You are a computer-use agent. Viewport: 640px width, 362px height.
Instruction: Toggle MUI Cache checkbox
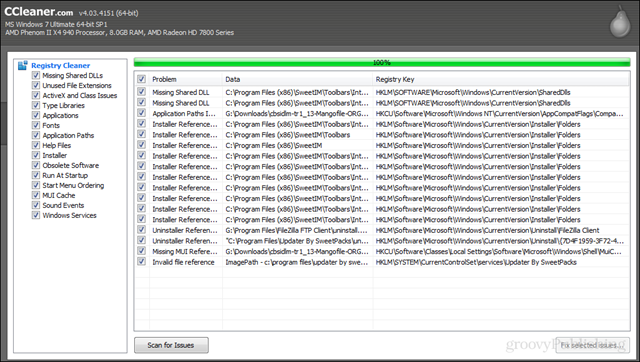[36, 195]
